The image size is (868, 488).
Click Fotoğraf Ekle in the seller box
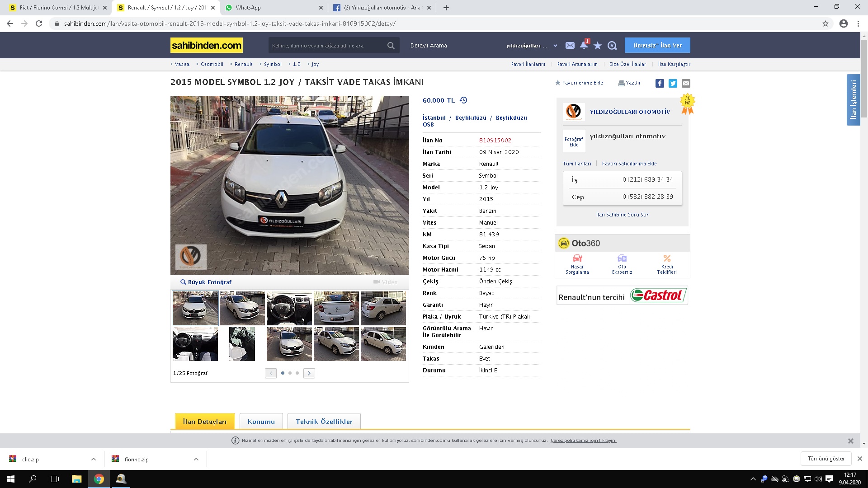tap(574, 142)
